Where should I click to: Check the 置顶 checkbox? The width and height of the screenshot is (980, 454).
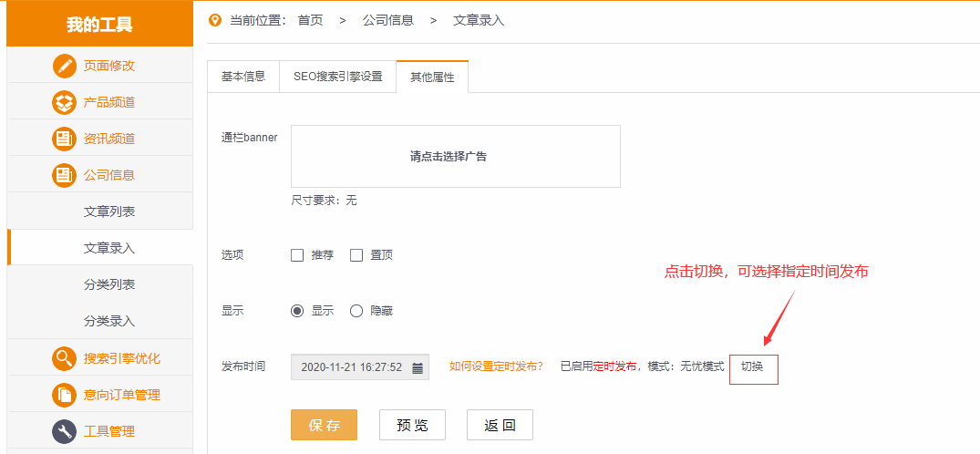[x=356, y=255]
